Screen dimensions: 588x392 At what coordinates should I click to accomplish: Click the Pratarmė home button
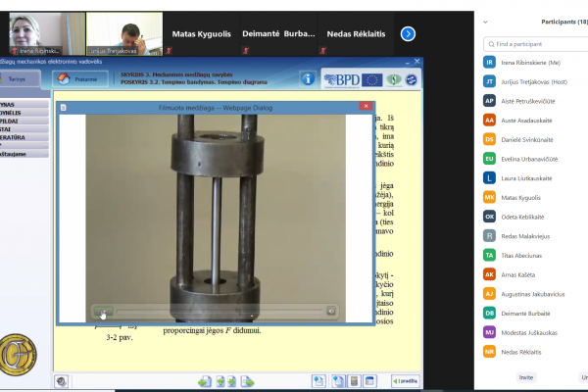pos(80,79)
